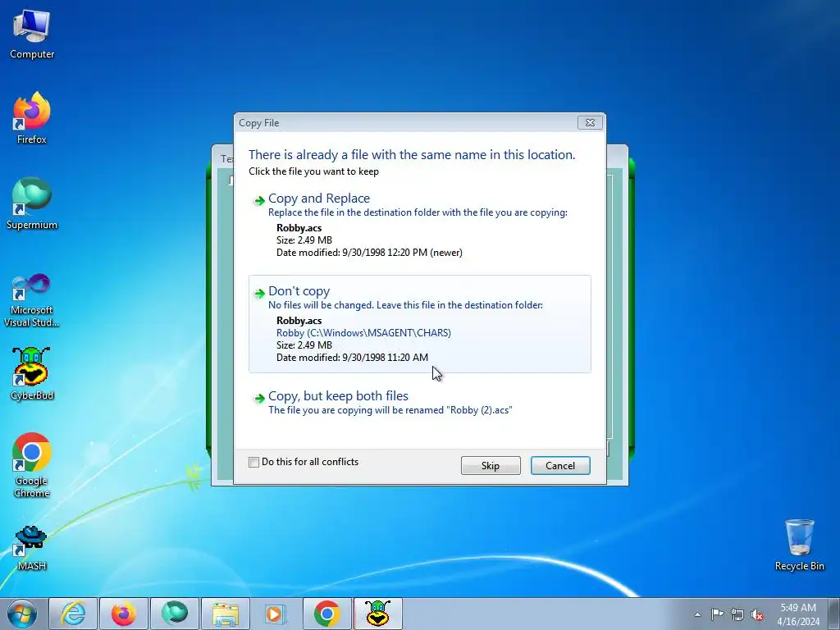Launch Internet Explorer from the taskbar
This screenshot has height=630, width=840.
73,614
